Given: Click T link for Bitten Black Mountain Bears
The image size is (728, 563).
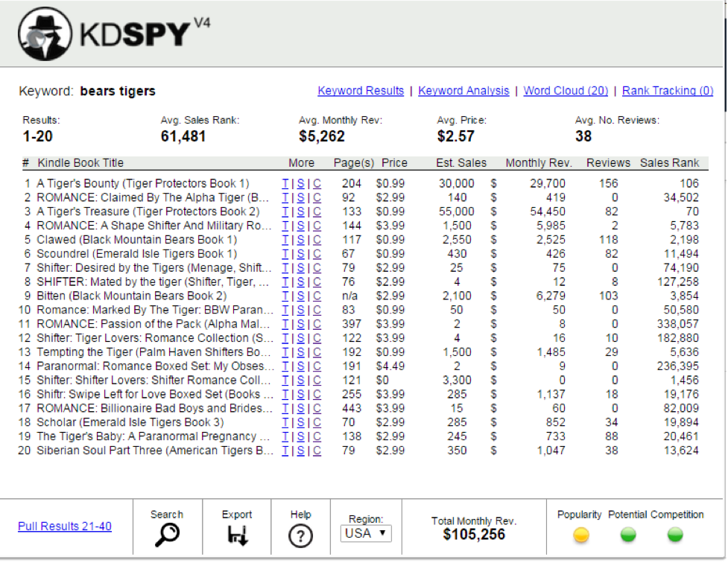Looking at the screenshot, I should 285,296.
